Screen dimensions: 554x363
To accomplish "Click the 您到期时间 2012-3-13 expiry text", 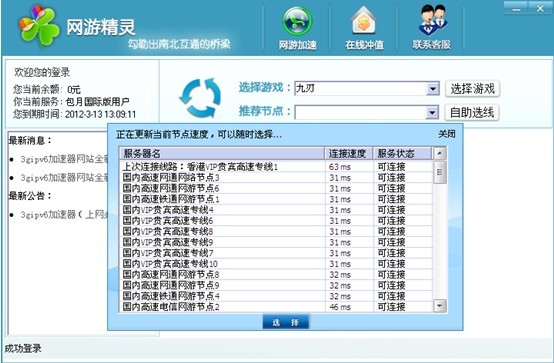I will pyautogui.click(x=74, y=114).
